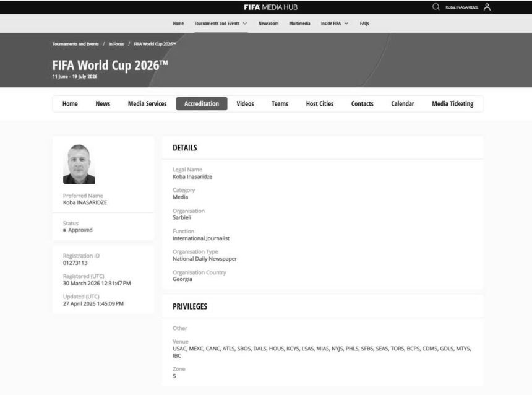Click Tournaments and Events breadcrumb link

(75, 44)
